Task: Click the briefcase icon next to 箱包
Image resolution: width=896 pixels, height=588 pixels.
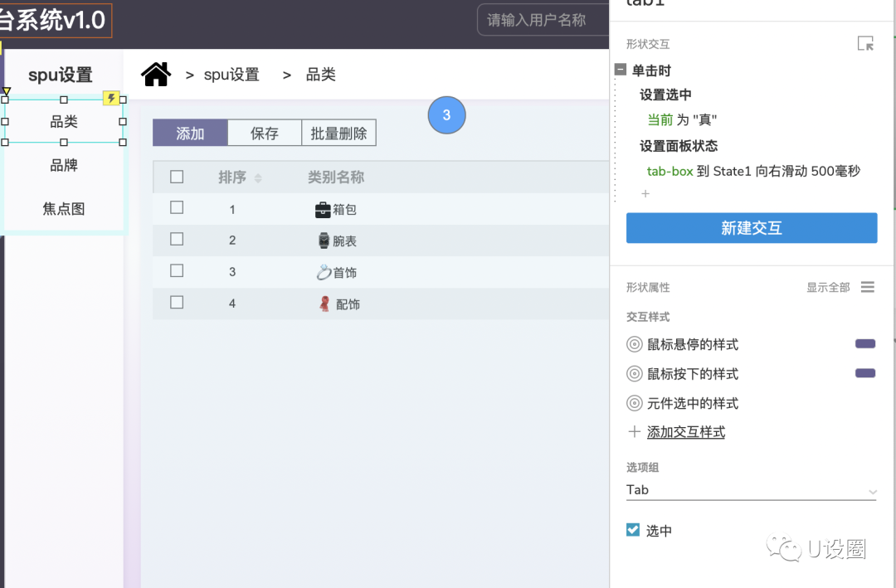Action: coord(324,209)
